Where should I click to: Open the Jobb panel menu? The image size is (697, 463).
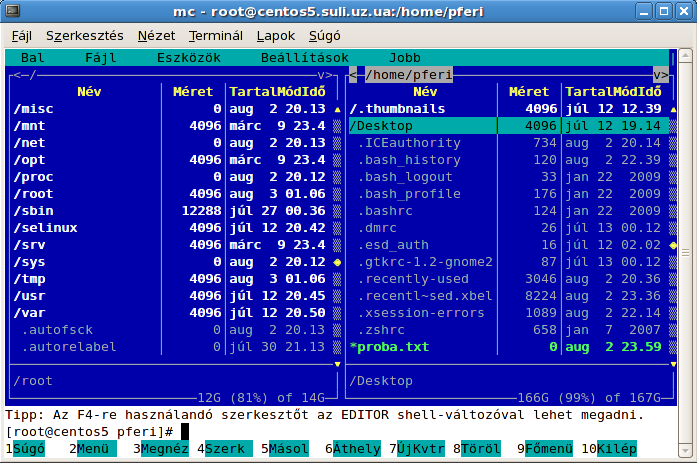click(x=405, y=58)
